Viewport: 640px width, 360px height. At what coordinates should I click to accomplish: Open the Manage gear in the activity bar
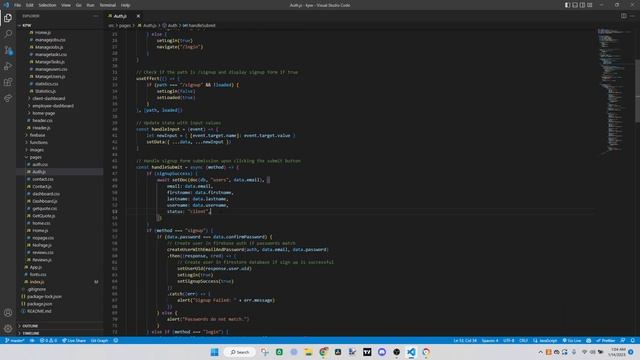pyautogui.click(x=8, y=328)
